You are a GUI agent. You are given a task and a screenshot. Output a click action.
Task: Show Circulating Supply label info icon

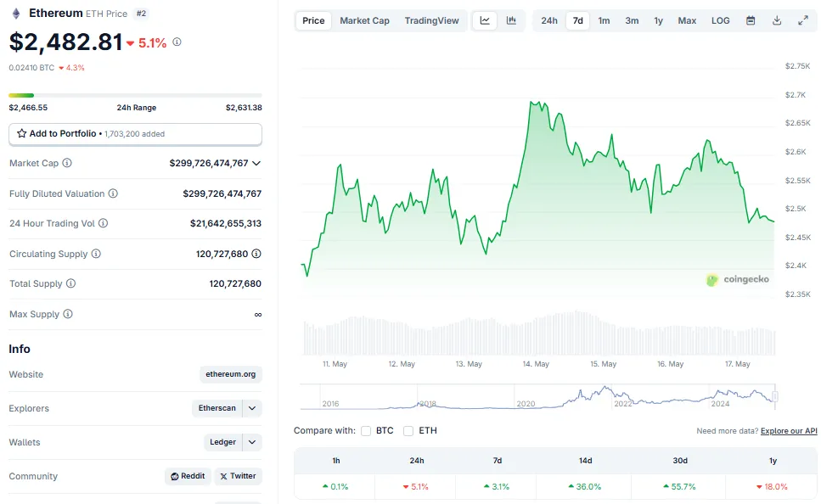click(96, 254)
